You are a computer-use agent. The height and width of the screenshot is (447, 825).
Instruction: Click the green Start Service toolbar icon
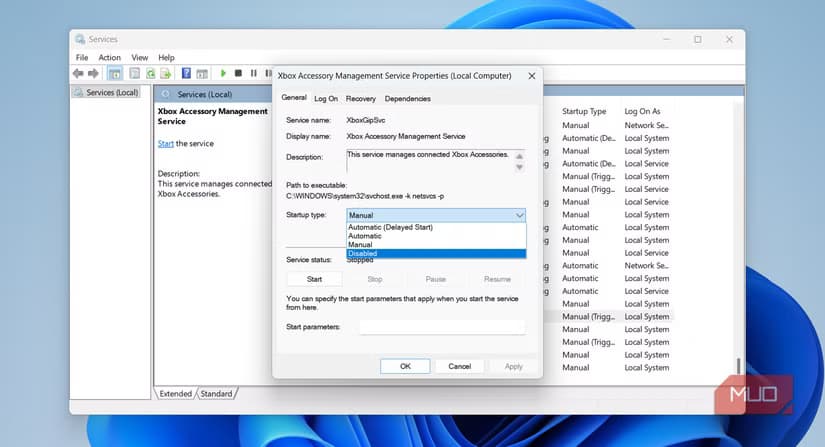click(x=223, y=73)
